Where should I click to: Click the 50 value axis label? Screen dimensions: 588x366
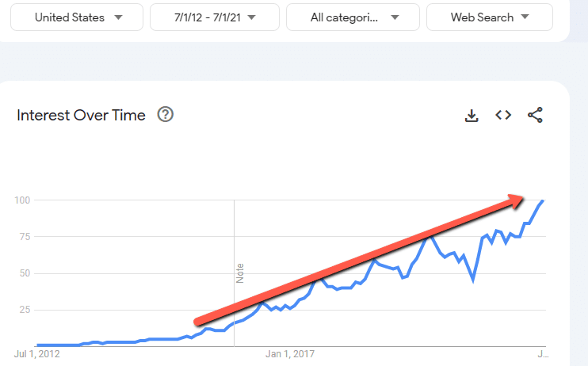click(25, 273)
